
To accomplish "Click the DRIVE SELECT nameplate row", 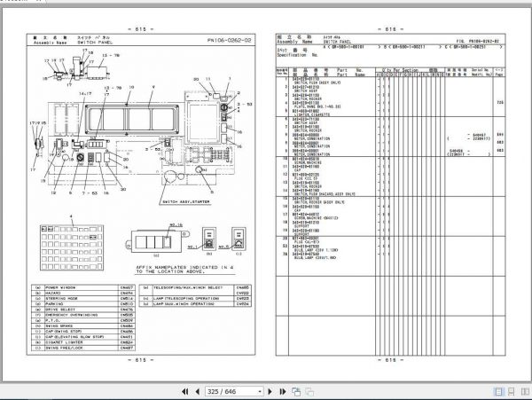I will [x=83, y=310].
